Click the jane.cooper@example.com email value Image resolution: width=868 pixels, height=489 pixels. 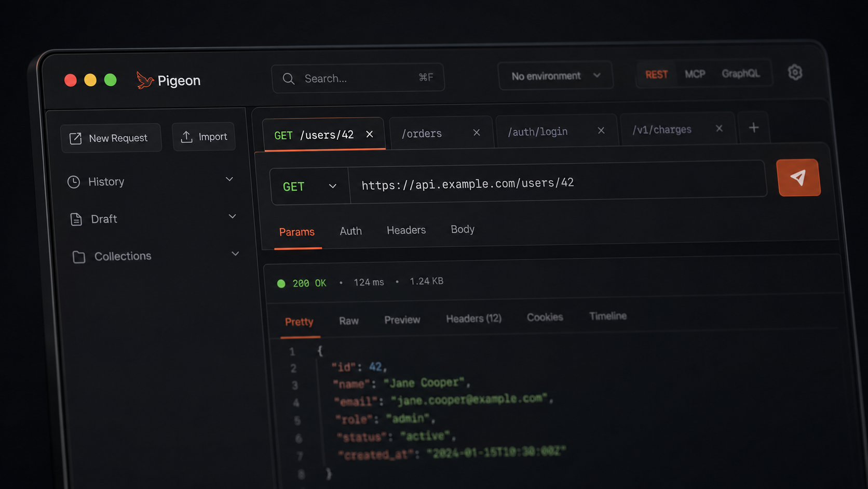point(469,399)
